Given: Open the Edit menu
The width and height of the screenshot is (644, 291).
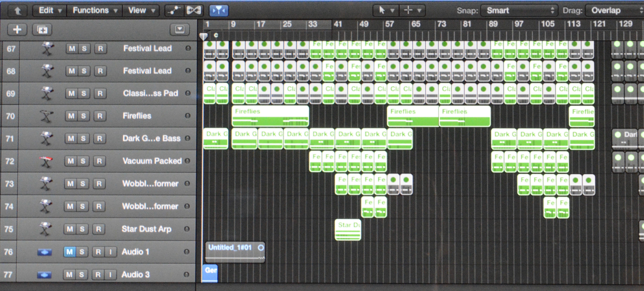Looking at the screenshot, I should click(50, 10).
